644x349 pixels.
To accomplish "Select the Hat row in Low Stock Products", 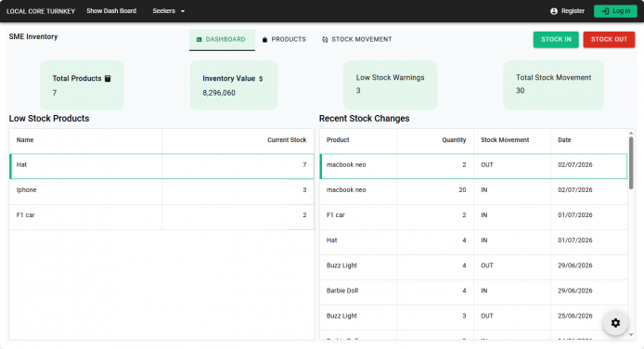I will 161,166.
